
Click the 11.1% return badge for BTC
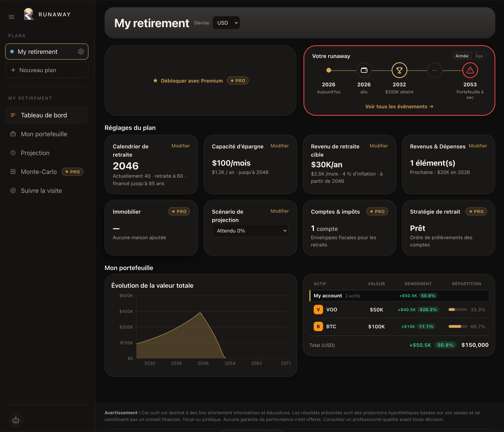click(426, 326)
